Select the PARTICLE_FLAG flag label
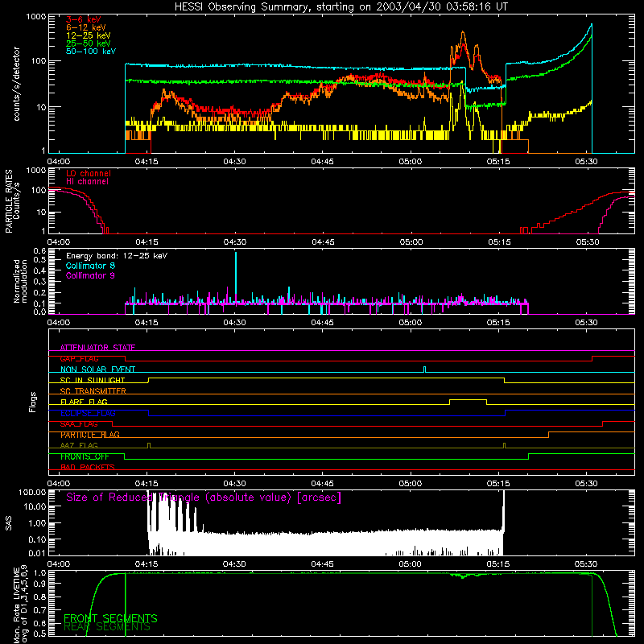Image resolution: width=644 pixels, height=644 pixels. tap(90, 435)
